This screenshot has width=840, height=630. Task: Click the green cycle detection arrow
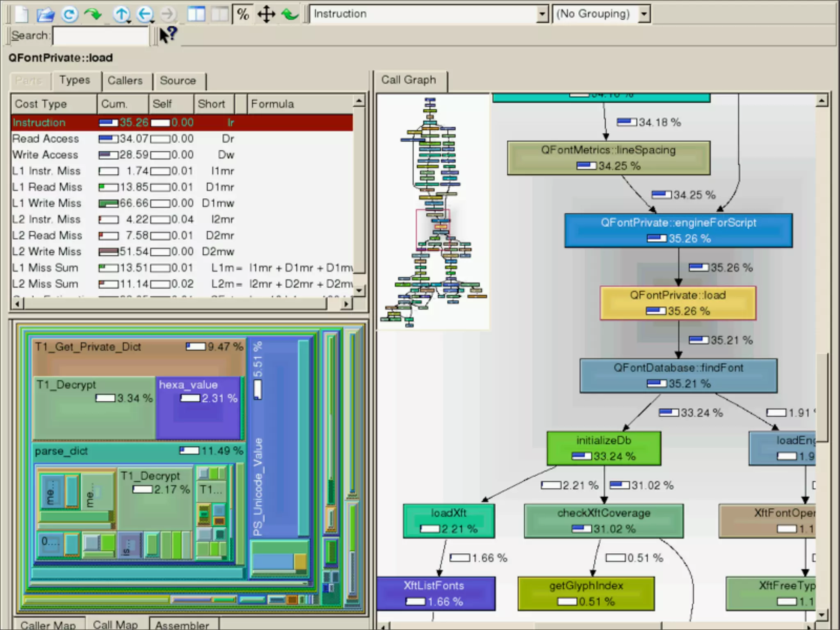tap(290, 14)
